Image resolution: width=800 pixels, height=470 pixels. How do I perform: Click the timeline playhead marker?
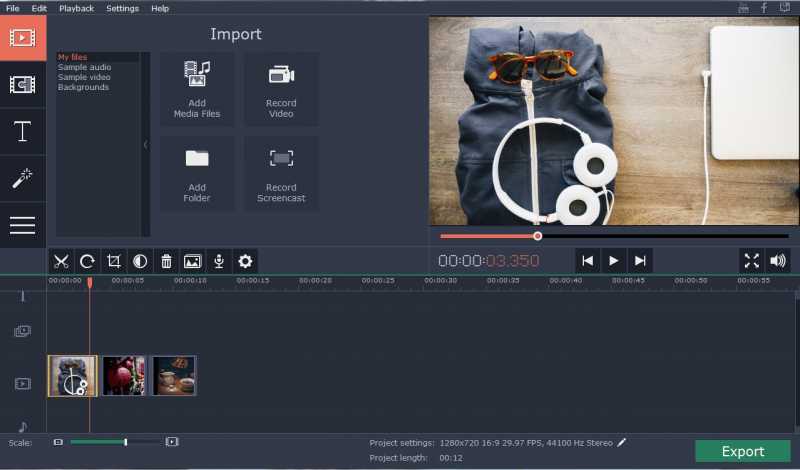click(90, 282)
